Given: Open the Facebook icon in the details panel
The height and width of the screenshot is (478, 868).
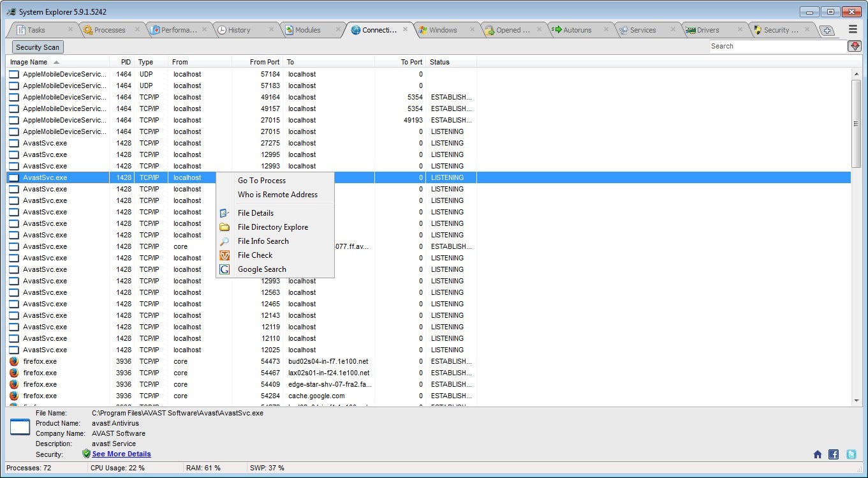Looking at the screenshot, I should tap(834, 454).
